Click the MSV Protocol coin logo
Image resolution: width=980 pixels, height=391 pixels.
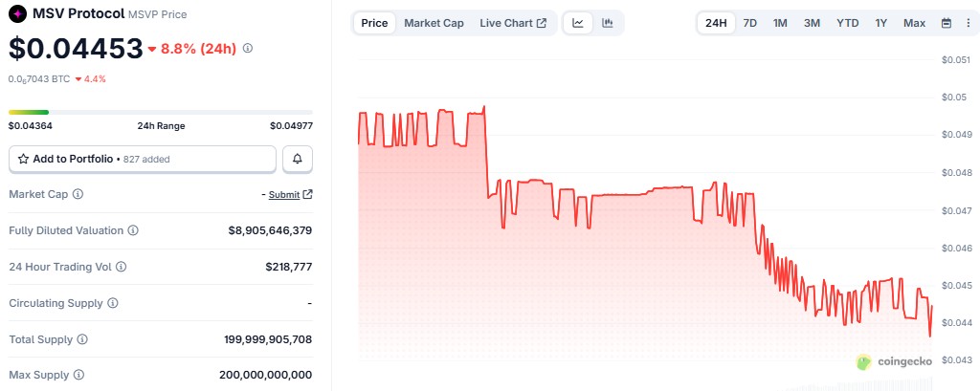(19, 13)
